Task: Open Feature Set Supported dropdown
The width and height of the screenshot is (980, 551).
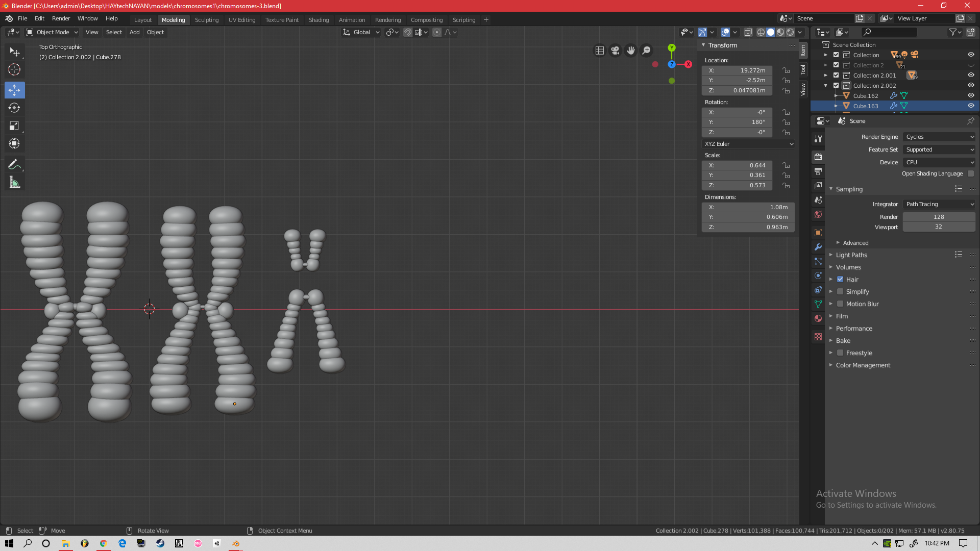Action: [x=939, y=149]
